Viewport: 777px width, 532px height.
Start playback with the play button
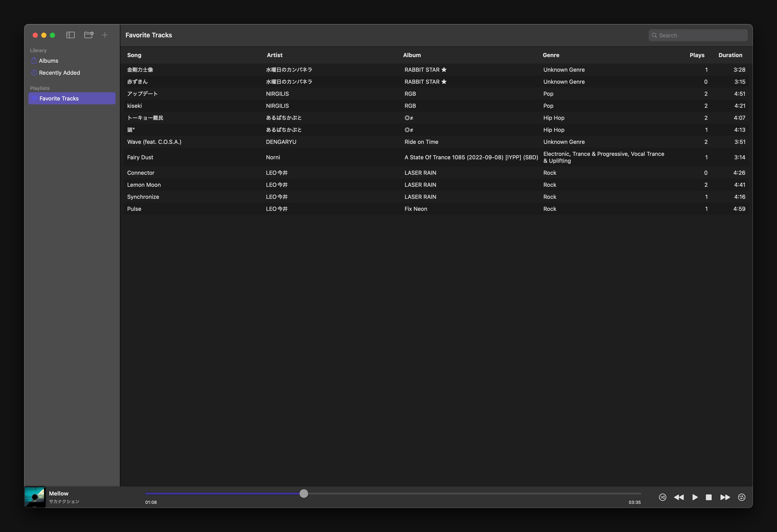coord(695,497)
